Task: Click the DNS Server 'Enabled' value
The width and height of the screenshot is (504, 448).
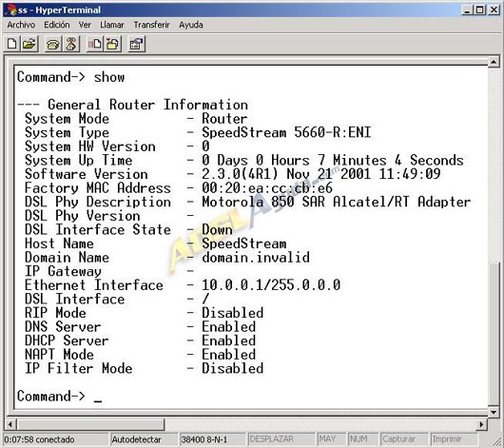Action: [x=229, y=327]
